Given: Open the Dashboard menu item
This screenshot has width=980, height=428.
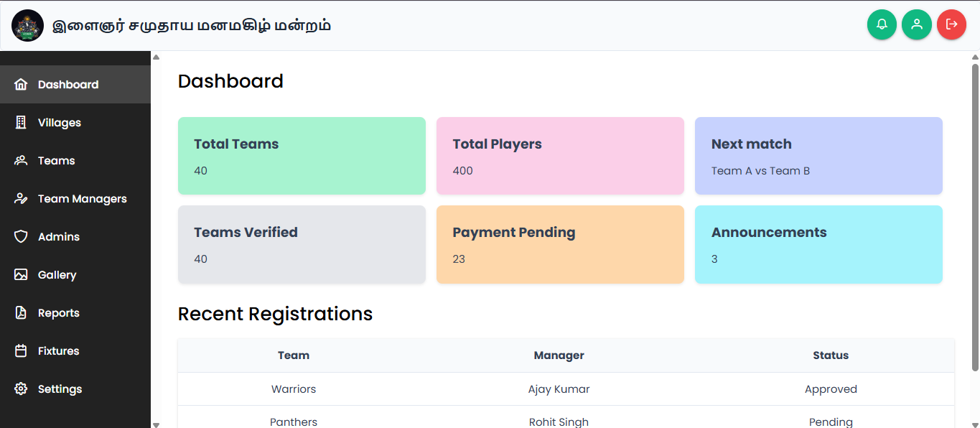Looking at the screenshot, I should [68, 85].
